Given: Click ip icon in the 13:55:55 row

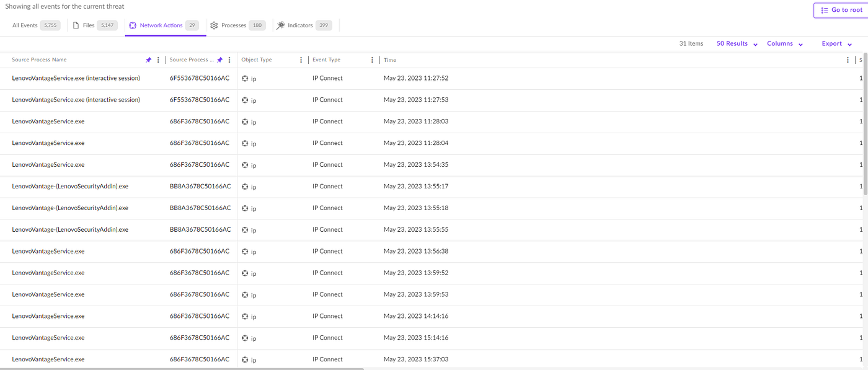Looking at the screenshot, I should (245, 230).
